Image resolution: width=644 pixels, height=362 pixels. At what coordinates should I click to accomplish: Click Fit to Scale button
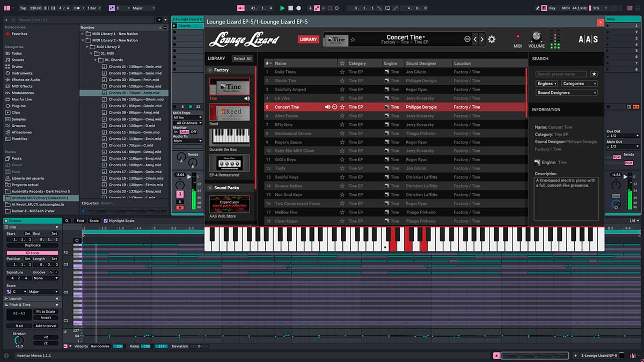click(46, 312)
